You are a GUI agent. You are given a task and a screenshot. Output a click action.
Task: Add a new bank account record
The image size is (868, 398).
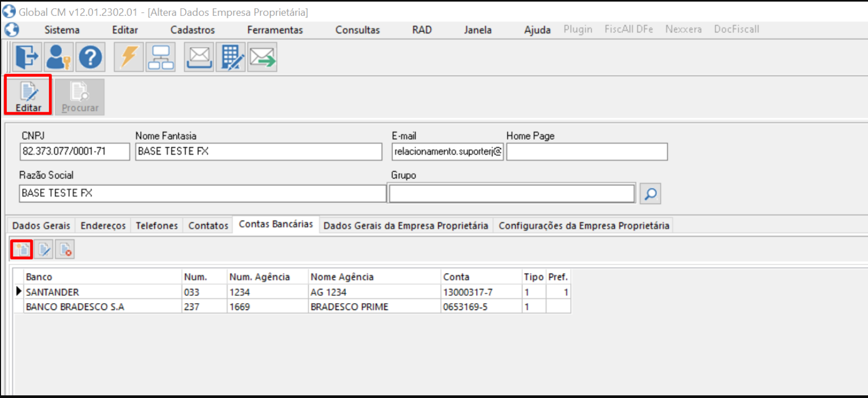22,249
